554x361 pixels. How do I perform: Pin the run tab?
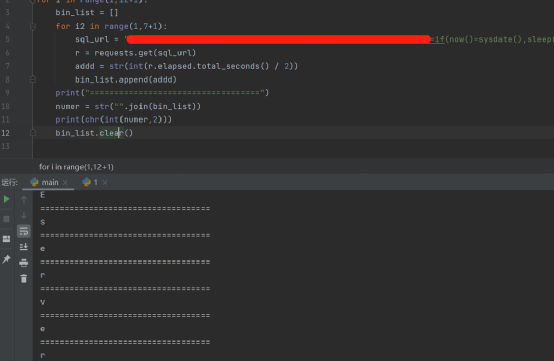6,259
